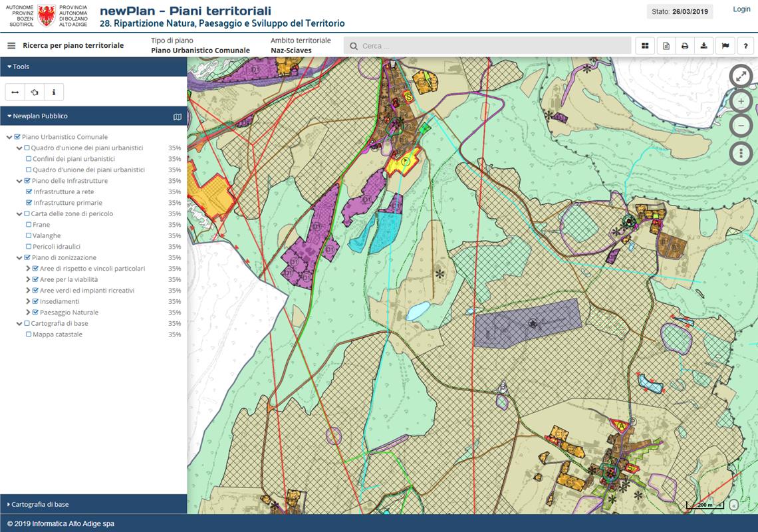Click the Login link
This screenshot has width=758, height=532.
click(x=741, y=9)
